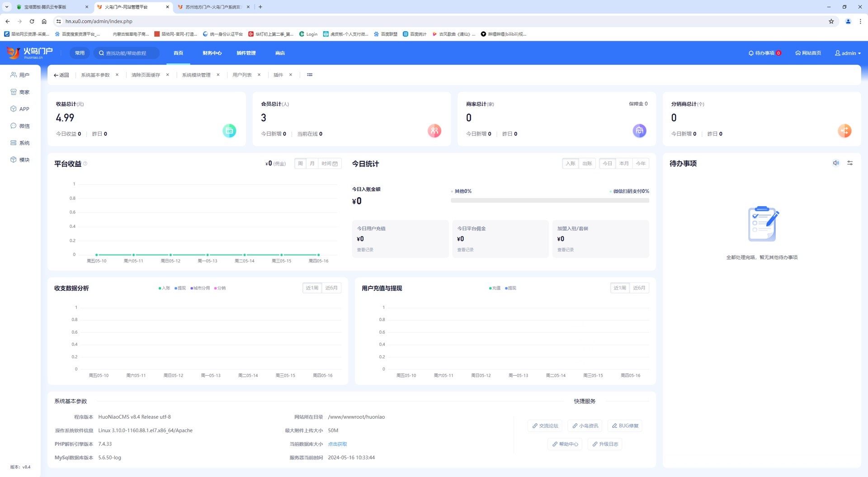Open the 商家 sidebar section
Viewport: 868px width, 477px height.
tap(20, 92)
